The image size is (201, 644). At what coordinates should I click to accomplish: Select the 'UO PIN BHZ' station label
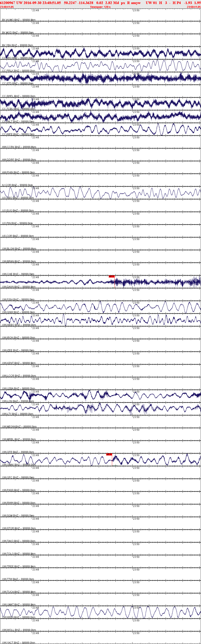coord(17,223)
